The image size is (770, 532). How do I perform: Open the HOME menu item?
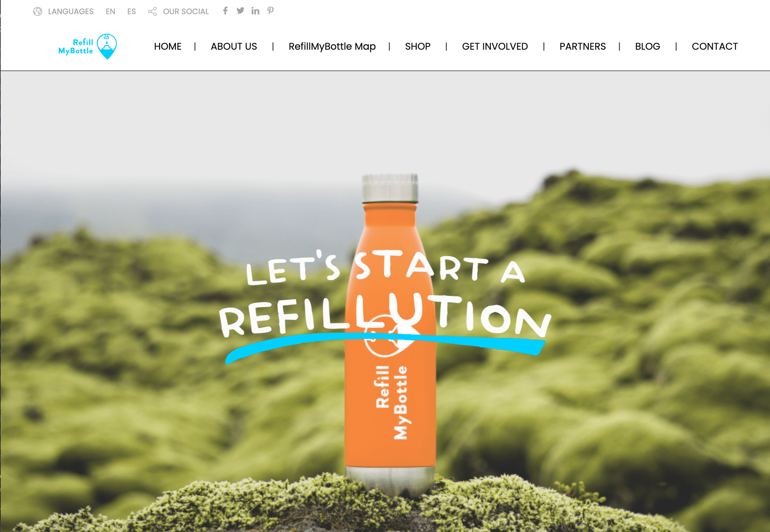(x=168, y=46)
